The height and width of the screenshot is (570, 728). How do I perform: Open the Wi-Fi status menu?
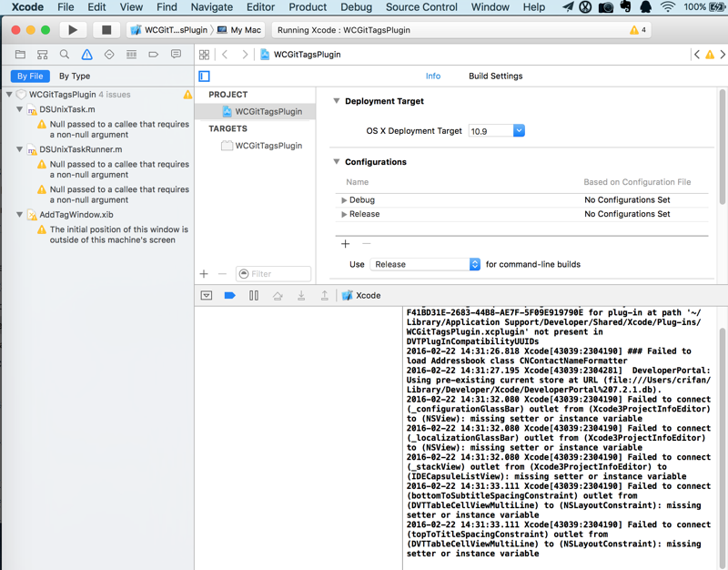click(668, 7)
